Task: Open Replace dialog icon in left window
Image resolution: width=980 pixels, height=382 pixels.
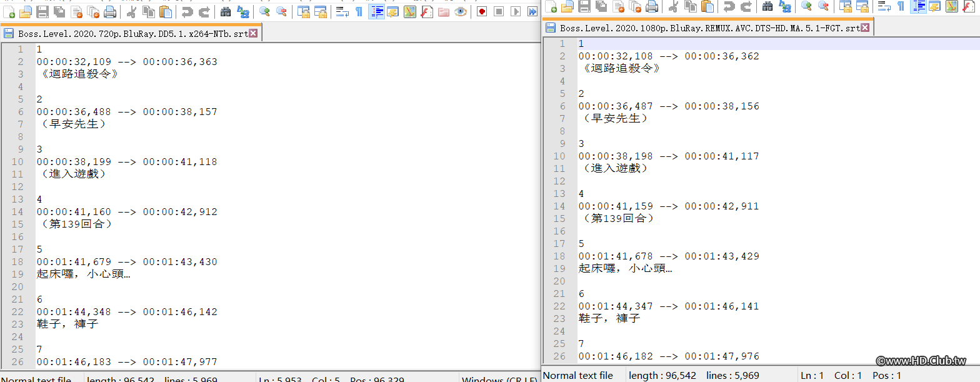Action: (x=243, y=12)
